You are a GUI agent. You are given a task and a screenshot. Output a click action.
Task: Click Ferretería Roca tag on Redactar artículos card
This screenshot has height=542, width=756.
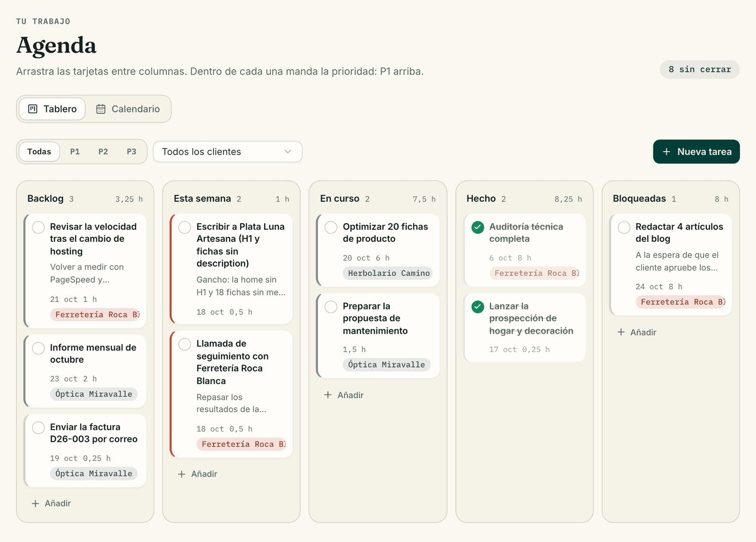[681, 302]
